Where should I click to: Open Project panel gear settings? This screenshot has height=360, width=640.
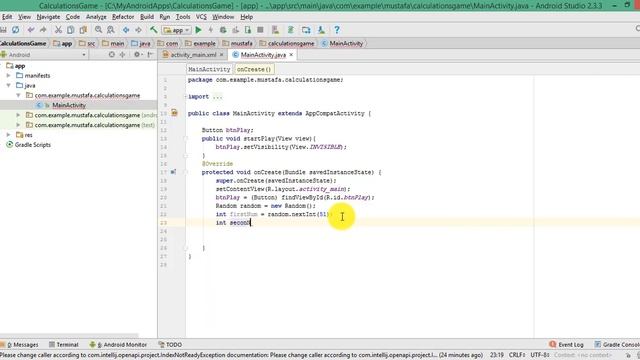click(x=138, y=54)
